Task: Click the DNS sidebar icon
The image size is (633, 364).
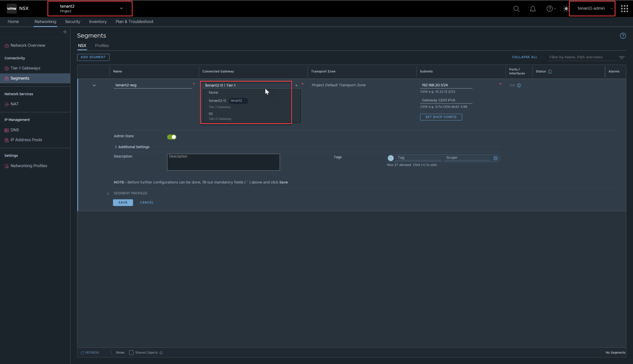Action: coord(6,130)
